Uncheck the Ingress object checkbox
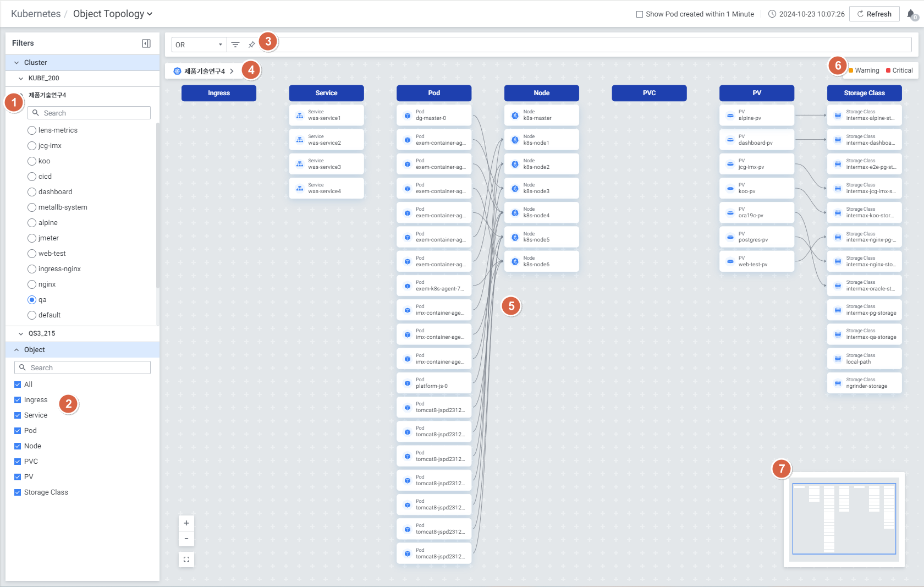924x587 pixels. point(18,400)
